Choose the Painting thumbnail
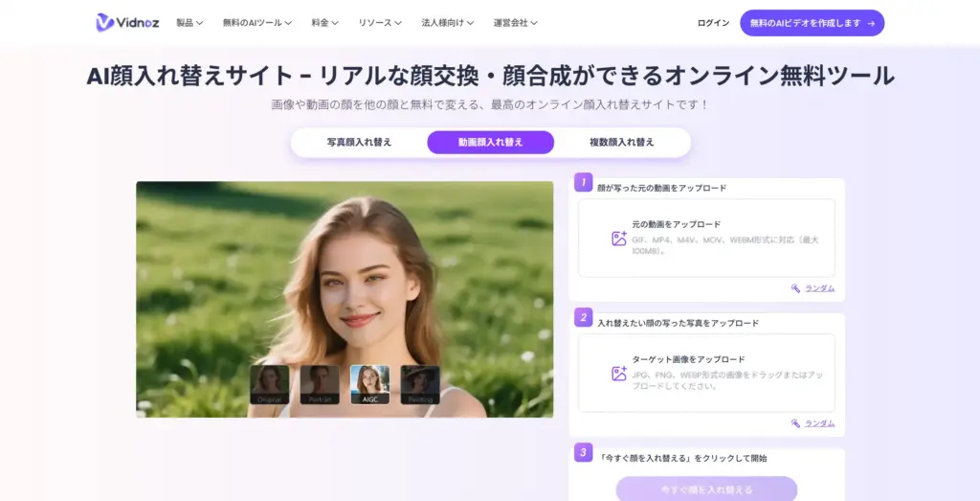980x501 pixels. tap(420, 385)
